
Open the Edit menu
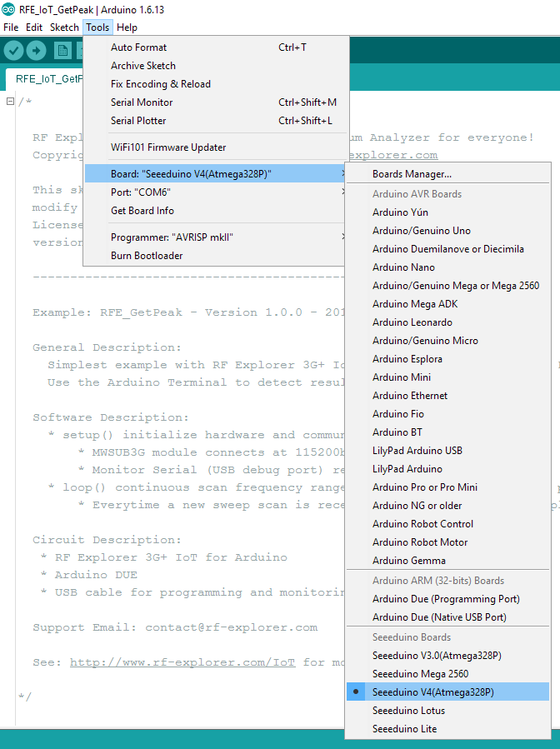pos(34,27)
